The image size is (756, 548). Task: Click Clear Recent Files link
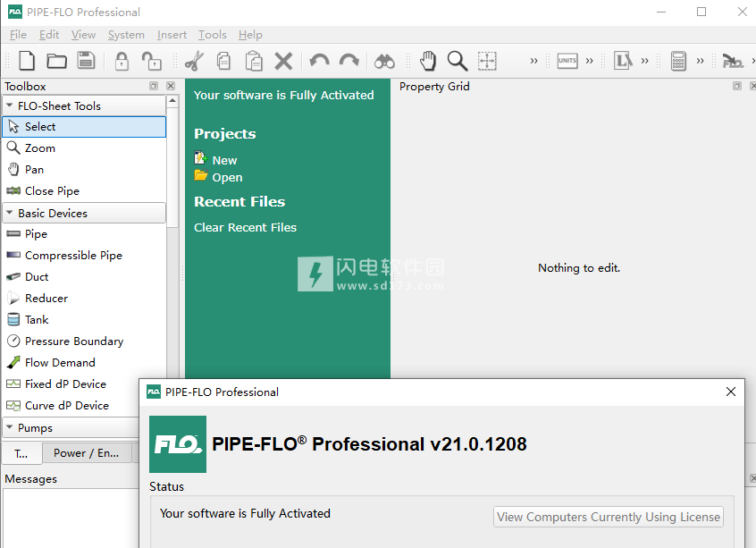(x=245, y=227)
